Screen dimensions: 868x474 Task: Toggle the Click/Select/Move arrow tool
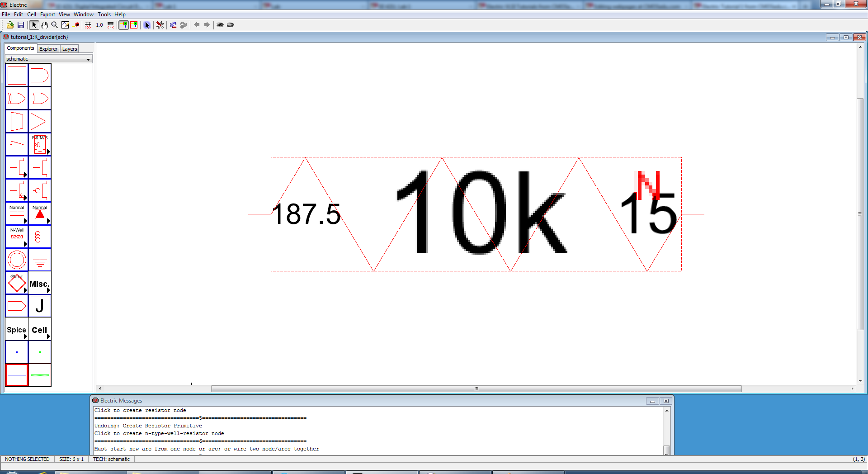pyautogui.click(x=34, y=25)
